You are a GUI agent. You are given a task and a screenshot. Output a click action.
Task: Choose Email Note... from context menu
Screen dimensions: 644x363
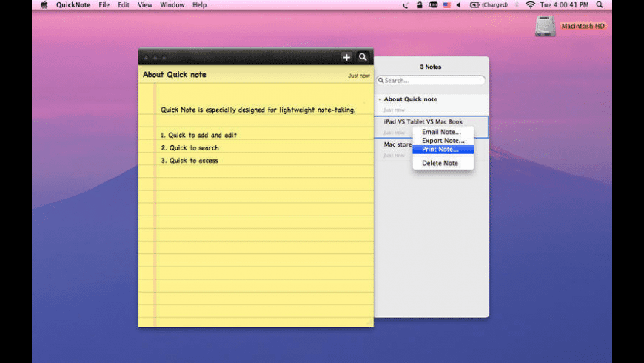443,132
